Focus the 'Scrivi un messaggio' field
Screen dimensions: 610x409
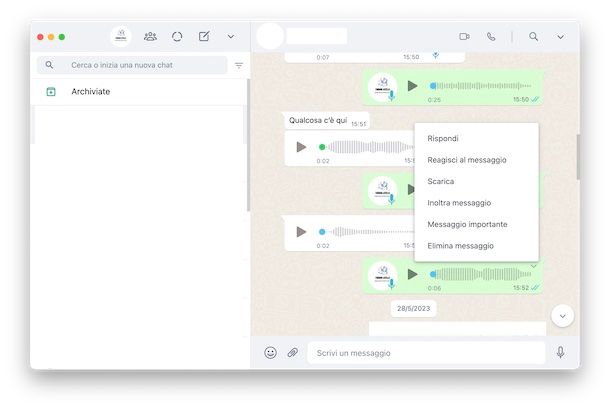click(x=426, y=353)
